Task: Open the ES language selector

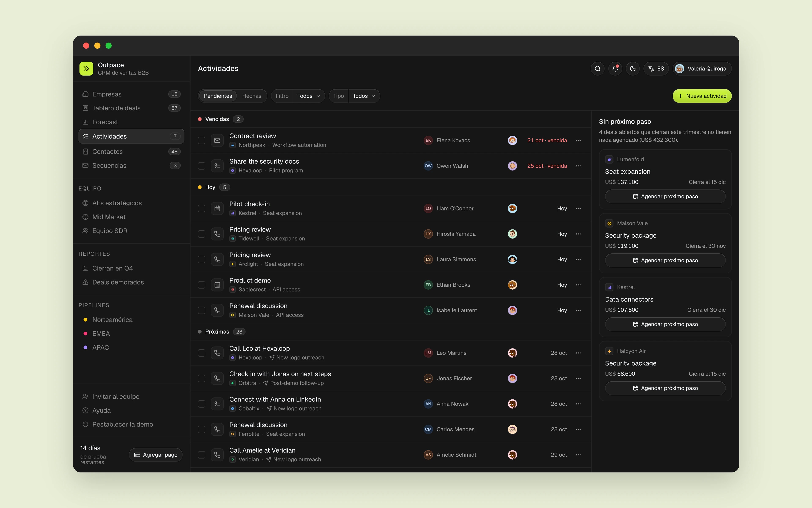Action: click(x=656, y=69)
